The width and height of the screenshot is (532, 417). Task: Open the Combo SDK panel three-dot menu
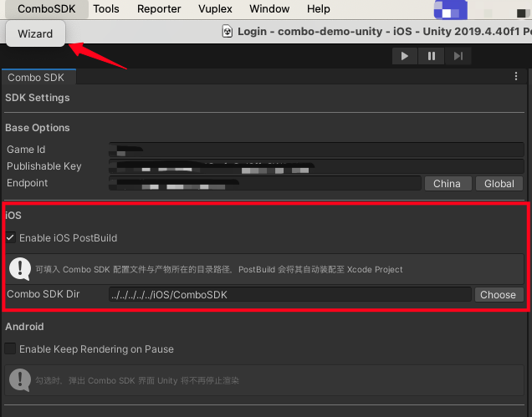coord(516,76)
